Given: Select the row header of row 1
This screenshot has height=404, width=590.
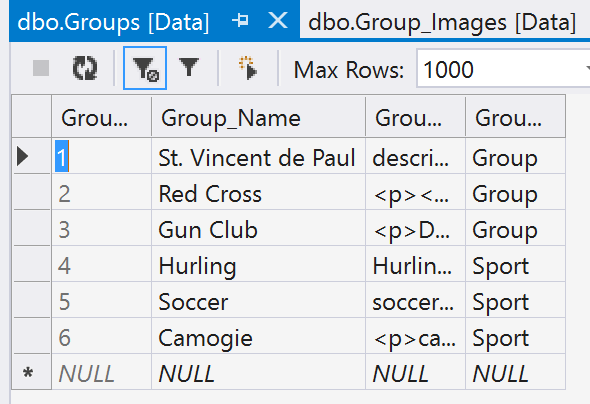Looking at the screenshot, I should point(32,156).
